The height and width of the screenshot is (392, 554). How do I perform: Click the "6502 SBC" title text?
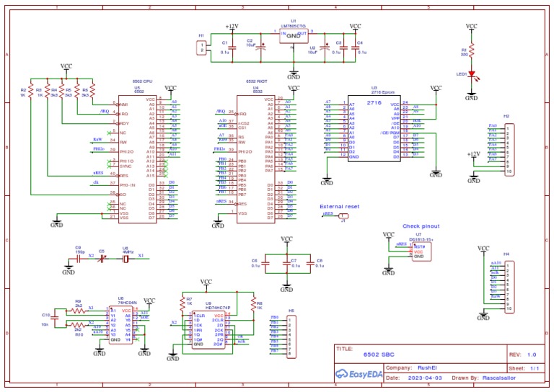point(379,355)
